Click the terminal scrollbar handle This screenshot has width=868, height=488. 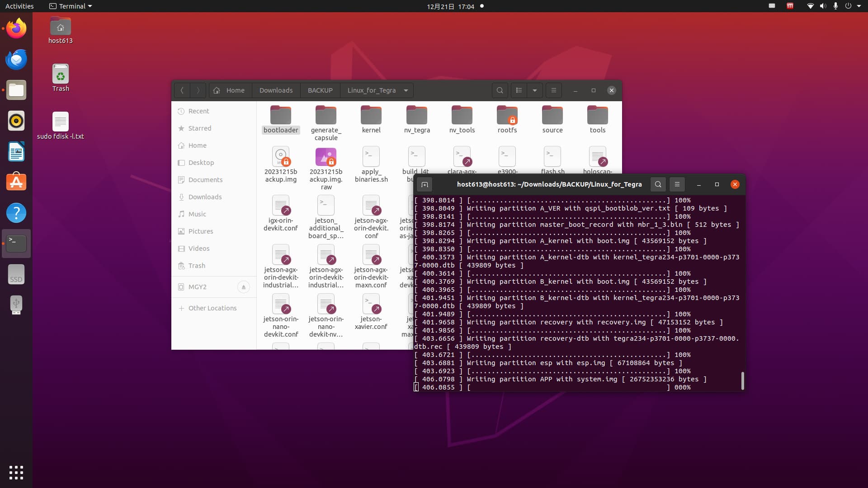coord(742,380)
